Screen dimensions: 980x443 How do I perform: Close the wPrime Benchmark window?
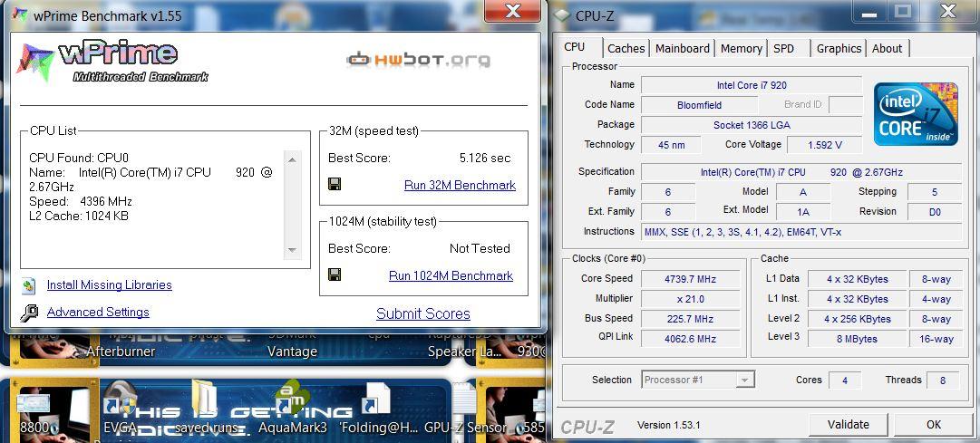(513, 11)
